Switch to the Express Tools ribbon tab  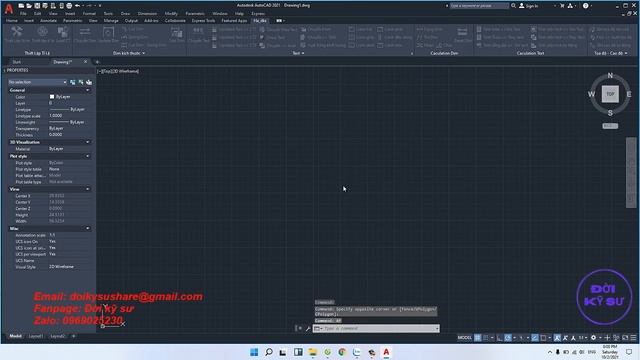[203, 20]
